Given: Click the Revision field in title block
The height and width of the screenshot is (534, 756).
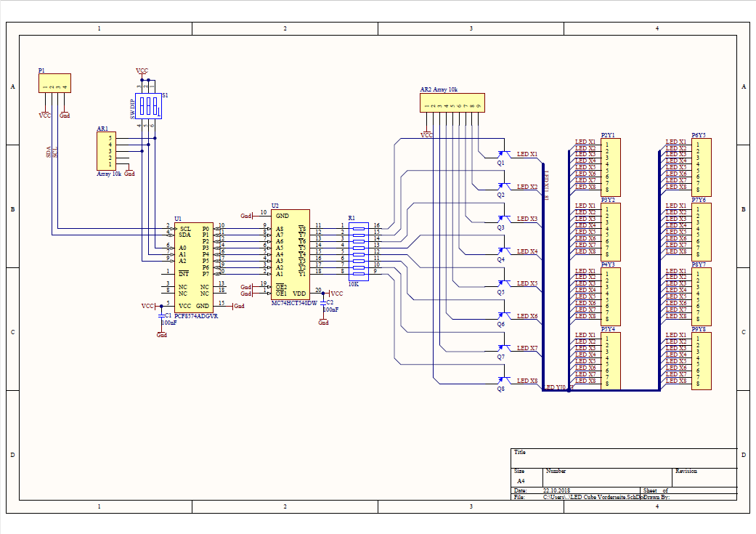Looking at the screenshot, I should (x=704, y=477).
